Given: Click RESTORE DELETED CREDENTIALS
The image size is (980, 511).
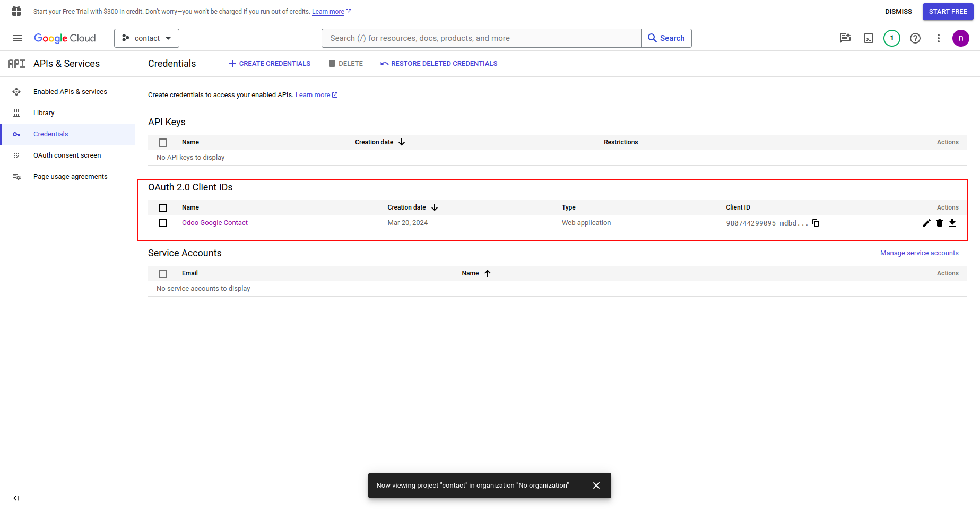Looking at the screenshot, I should pos(439,64).
